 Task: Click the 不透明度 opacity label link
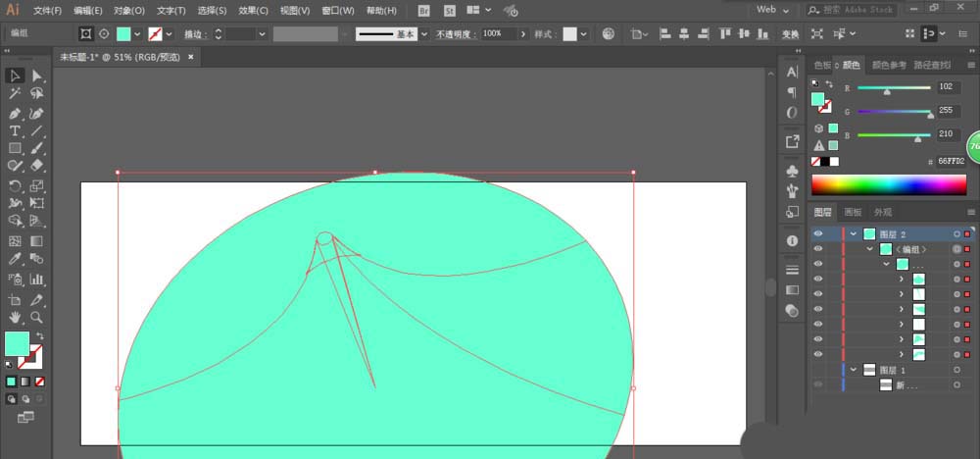coord(457,34)
